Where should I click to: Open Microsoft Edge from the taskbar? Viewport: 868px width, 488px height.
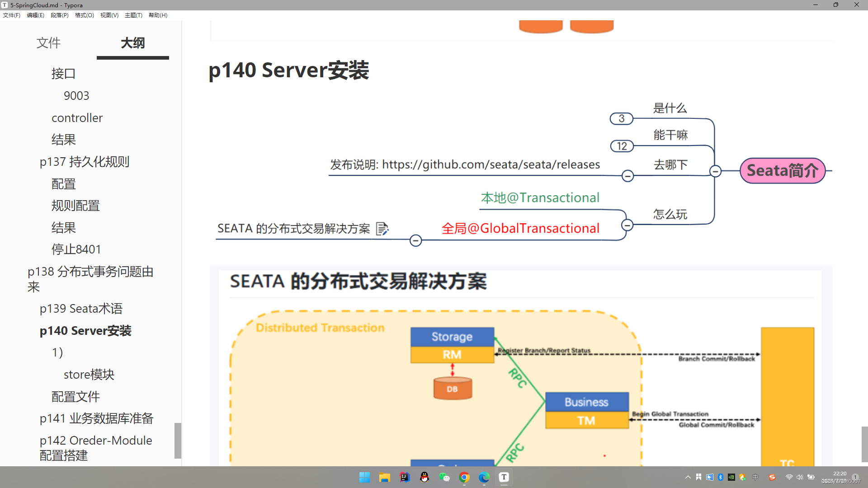484,477
